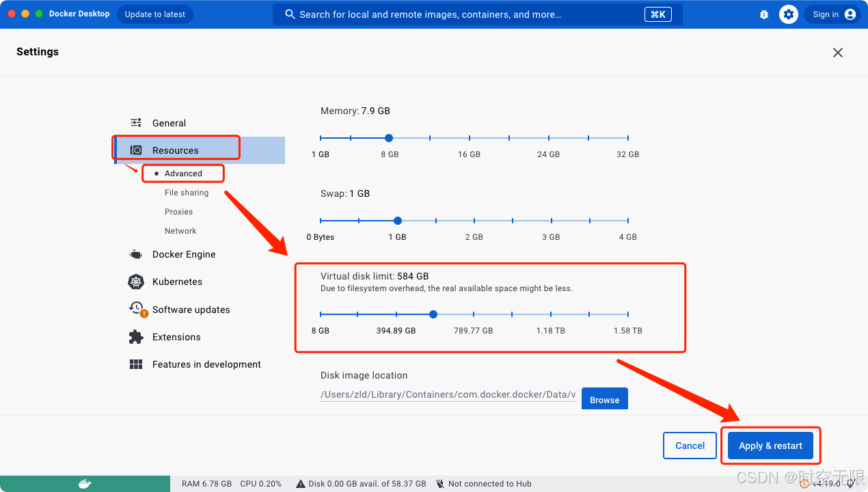Click the CPU 0.20% status entry

(260, 484)
